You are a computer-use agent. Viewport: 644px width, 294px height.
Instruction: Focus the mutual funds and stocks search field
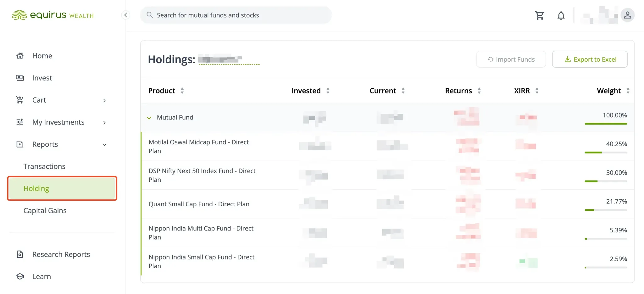click(236, 15)
